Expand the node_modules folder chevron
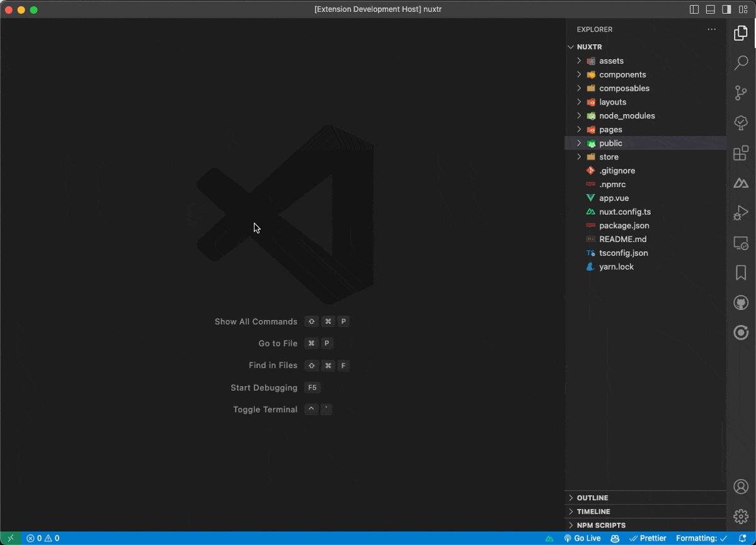The image size is (756, 545). click(x=579, y=116)
